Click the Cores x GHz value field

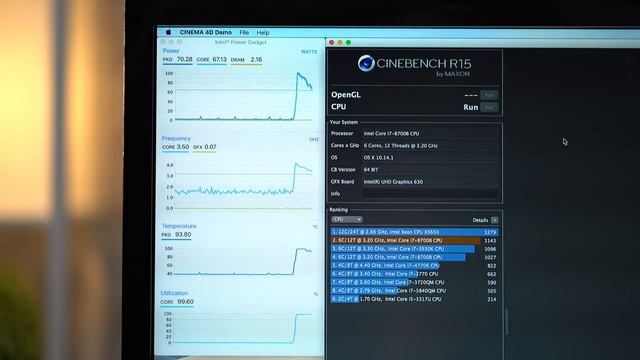pyautogui.click(x=430, y=146)
